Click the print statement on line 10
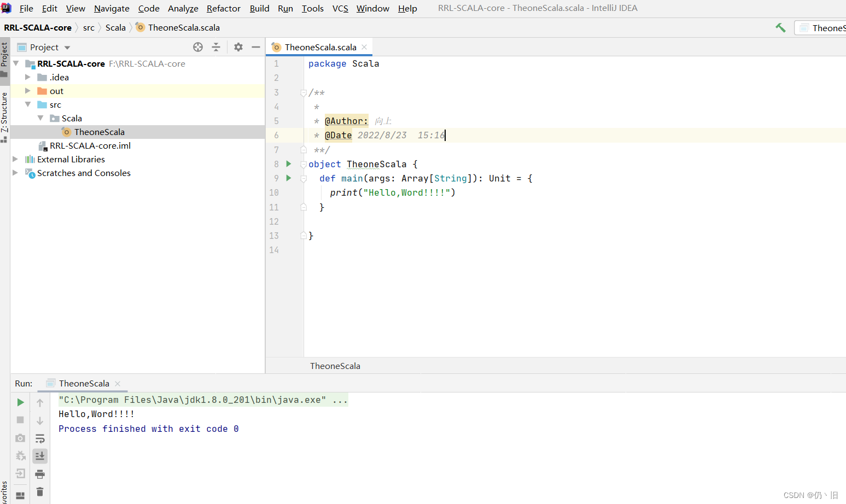Image resolution: width=846 pixels, height=504 pixels. pyautogui.click(x=393, y=192)
